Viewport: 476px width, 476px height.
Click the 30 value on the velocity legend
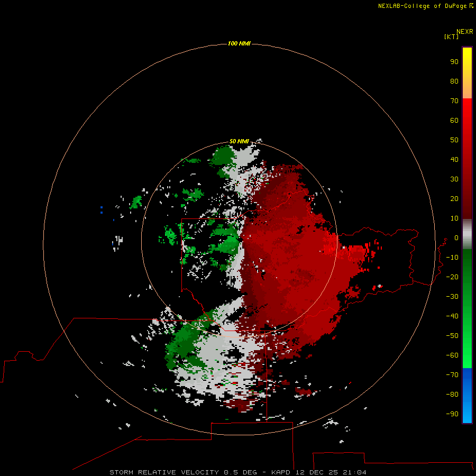pos(454,179)
